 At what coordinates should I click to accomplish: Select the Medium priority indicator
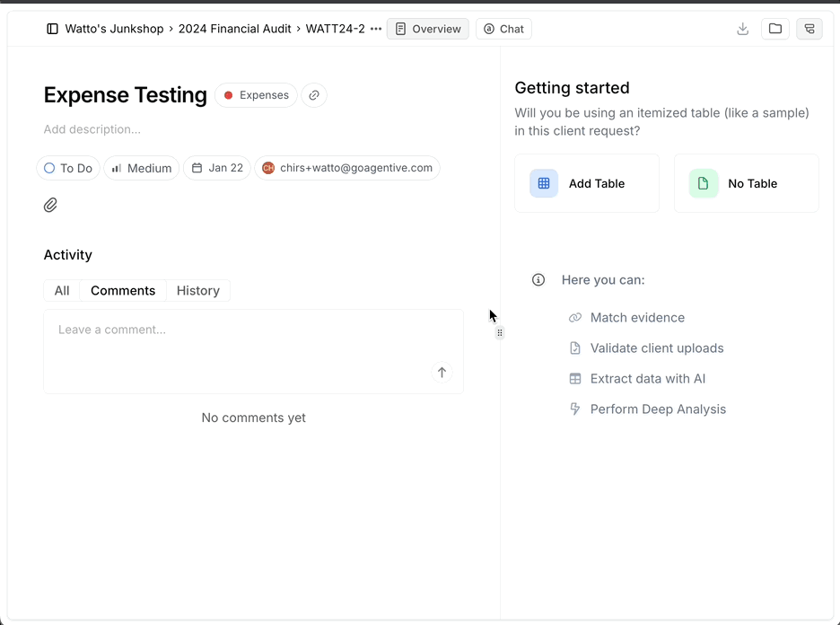tap(117, 167)
